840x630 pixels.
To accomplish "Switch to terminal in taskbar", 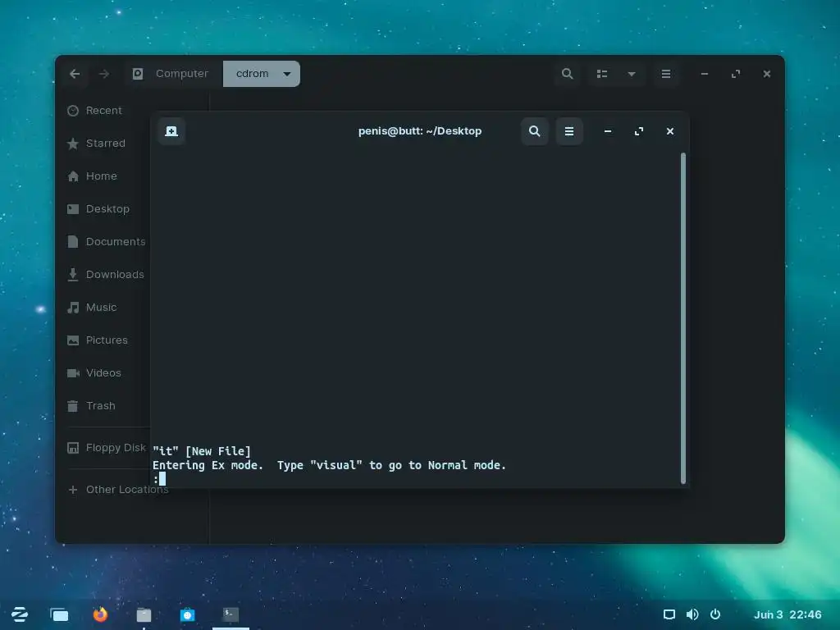I will (231, 614).
